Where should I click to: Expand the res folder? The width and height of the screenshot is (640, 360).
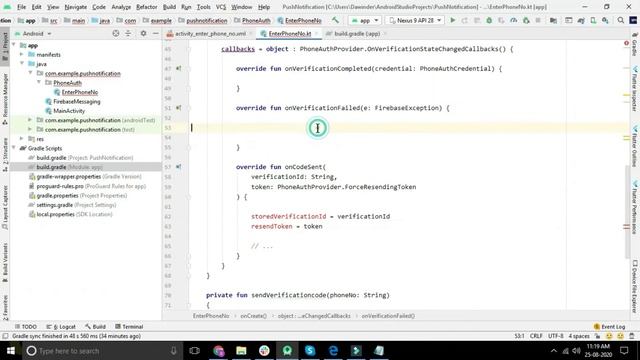(x=22, y=139)
